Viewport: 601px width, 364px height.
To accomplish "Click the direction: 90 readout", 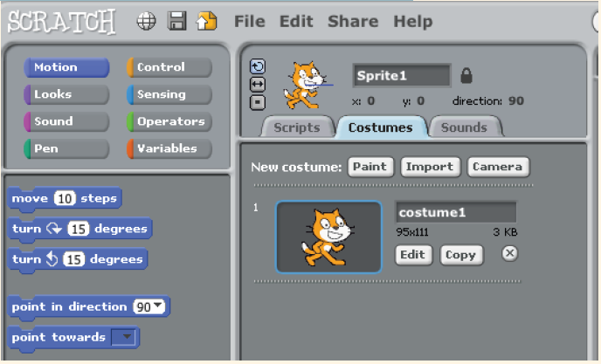I will pyautogui.click(x=488, y=101).
